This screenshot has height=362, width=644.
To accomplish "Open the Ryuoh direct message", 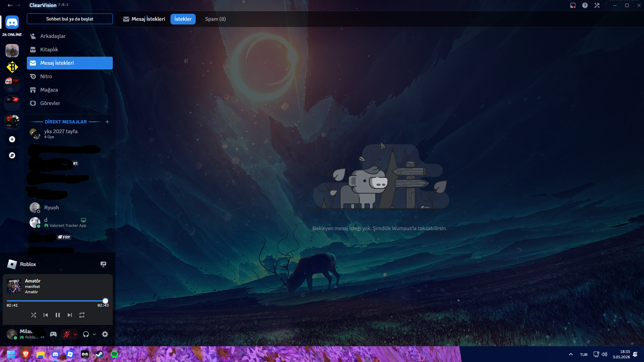I will point(70,208).
